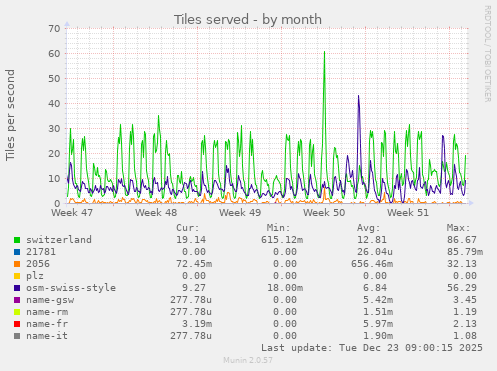Click the chart title 'Tiles served - by month'
The height and width of the screenshot is (371, 497).
click(x=248, y=19)
